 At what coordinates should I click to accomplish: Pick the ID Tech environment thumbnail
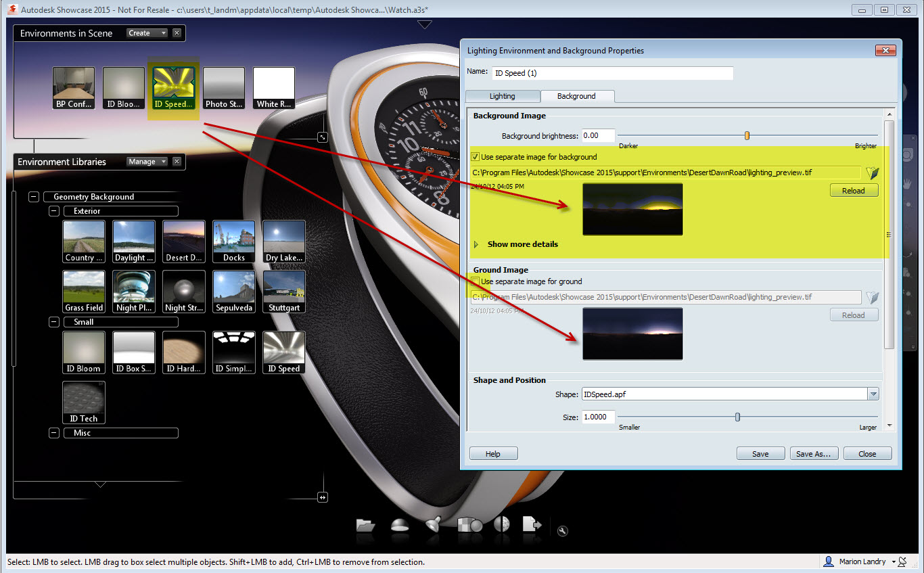[x=84, y=403]
